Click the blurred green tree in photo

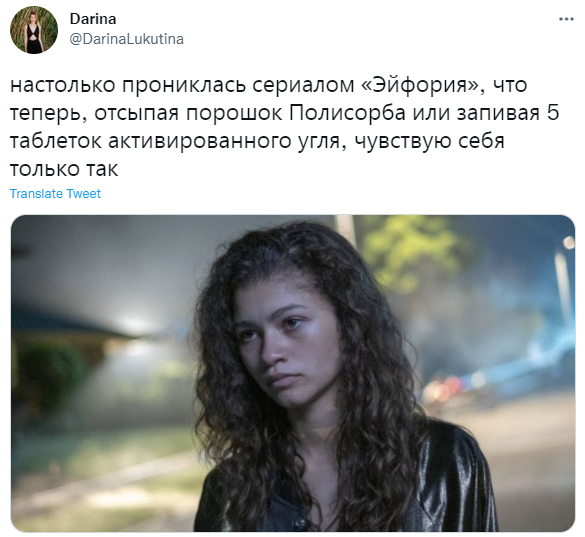tap(409, 254)
